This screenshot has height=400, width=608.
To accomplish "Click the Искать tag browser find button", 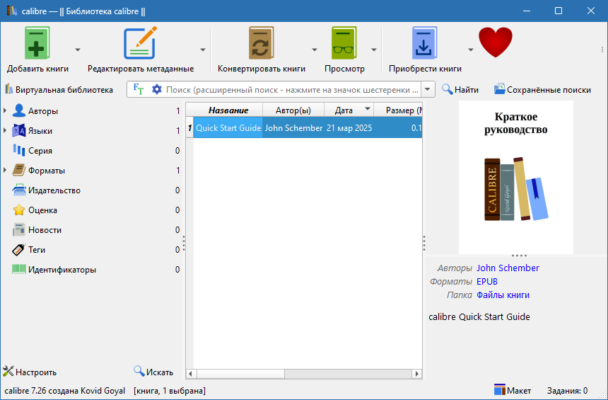I will (x=153, y=372).
